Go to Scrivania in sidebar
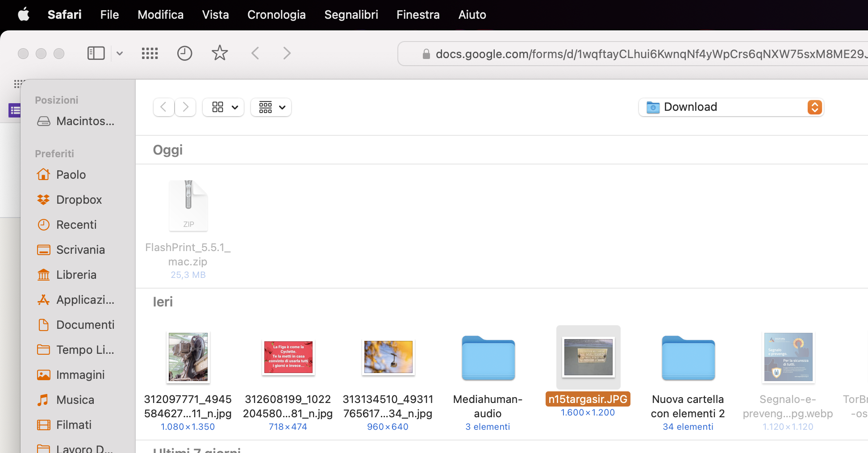868x453 pixels. pos(71,250)
